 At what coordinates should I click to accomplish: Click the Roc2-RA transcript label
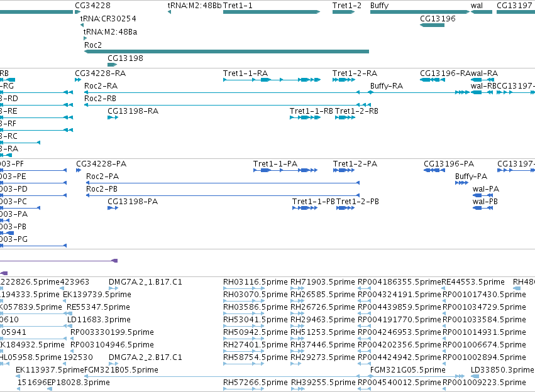click(x=101, y=86)
